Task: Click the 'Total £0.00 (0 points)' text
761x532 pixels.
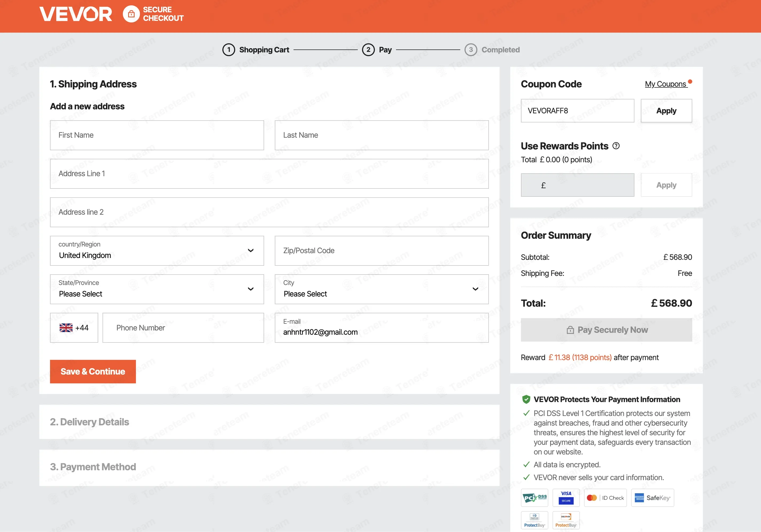Action: click(x=557, y=160)
